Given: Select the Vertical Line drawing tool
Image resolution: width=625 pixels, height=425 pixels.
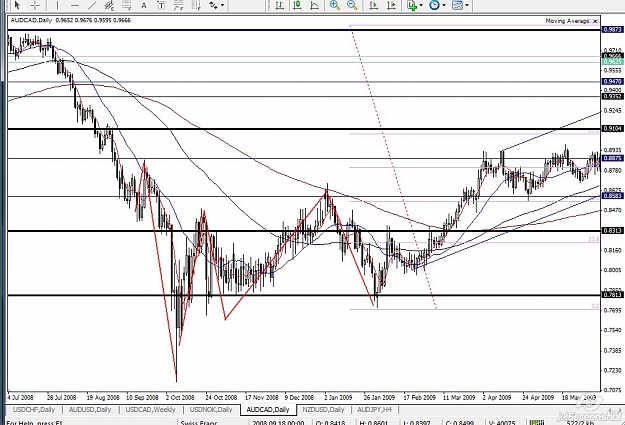Looking at the screenshot, I should point(57,5).
